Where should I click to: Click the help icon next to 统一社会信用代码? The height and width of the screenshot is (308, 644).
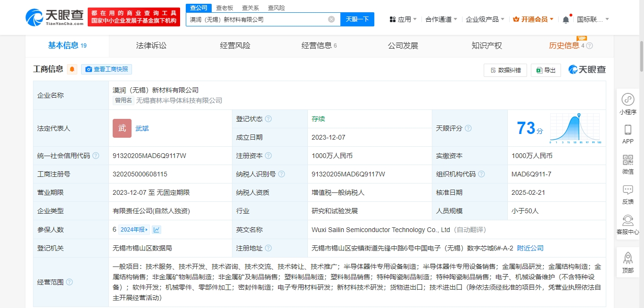[x=96, y=156]
